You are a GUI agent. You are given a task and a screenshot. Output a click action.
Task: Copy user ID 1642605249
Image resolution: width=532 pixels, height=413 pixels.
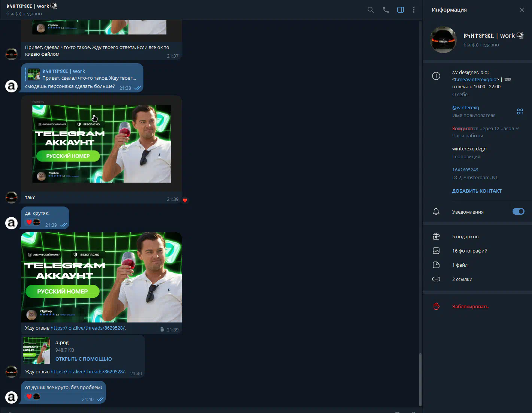coord(465,170)
